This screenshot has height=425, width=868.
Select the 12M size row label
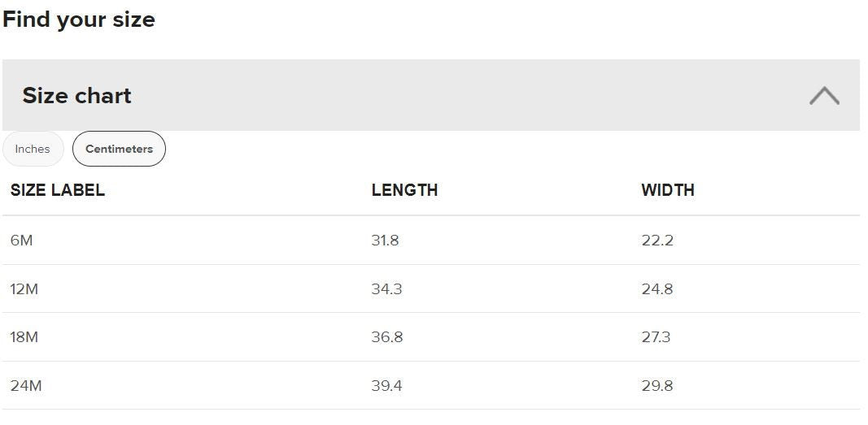tap(24, 289)
